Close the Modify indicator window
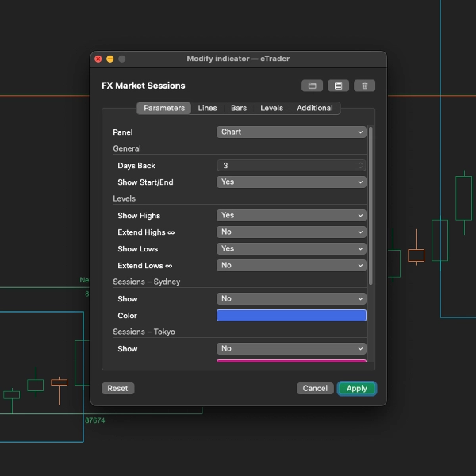 (98, 59)
